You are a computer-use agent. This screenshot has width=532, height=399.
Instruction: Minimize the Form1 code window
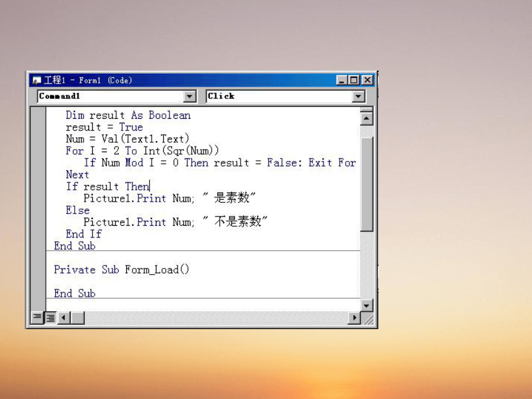342,80
